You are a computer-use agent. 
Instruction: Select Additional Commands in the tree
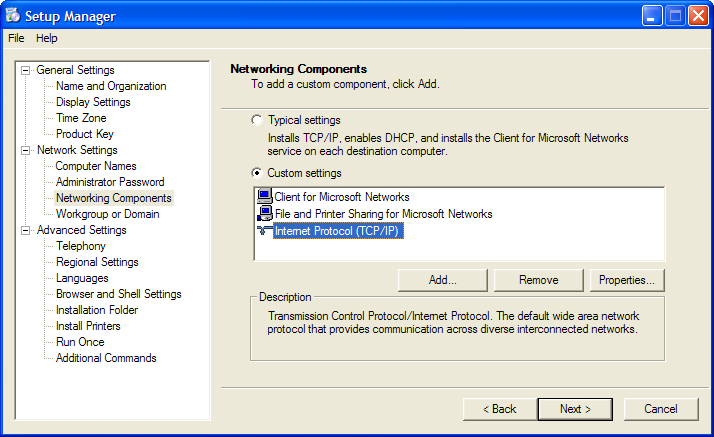click(106, 358)
